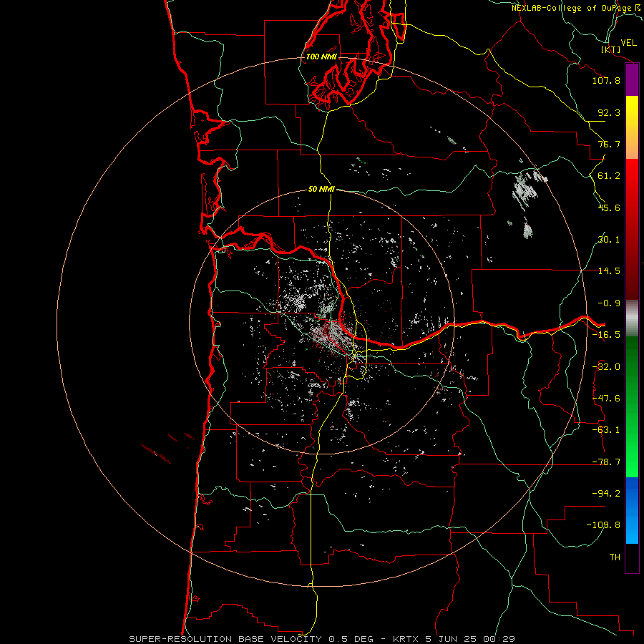The height and width of the screenshot is (644, 644).
Task: Click the 50 NMI range ring label
Action: pyautogui.click(x=321, y=190)
